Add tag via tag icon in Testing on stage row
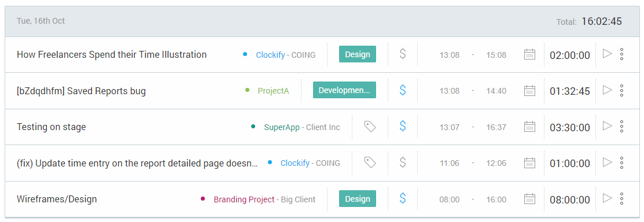644x222 pixels. tap(370, 127)
